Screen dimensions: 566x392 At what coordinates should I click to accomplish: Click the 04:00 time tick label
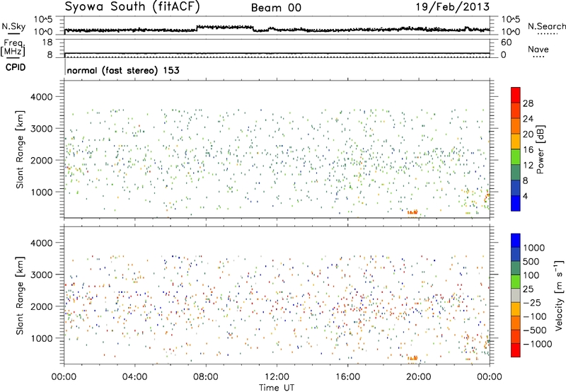click(x=134, y=377)
